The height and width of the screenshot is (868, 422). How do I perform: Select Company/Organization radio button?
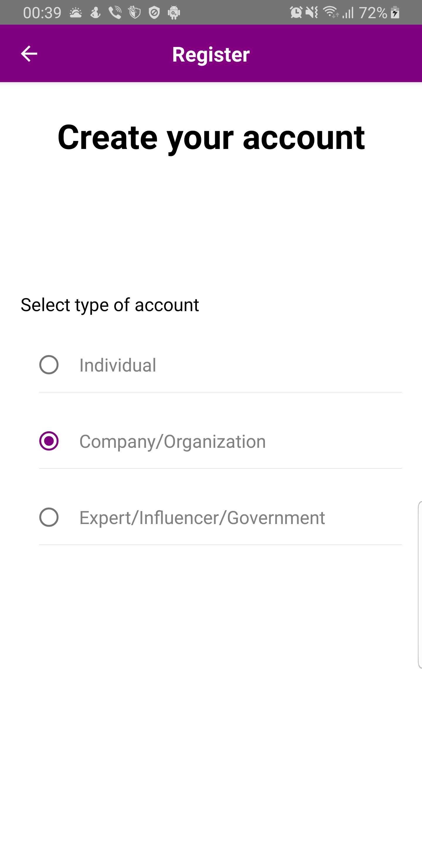(x=49, y=441)
